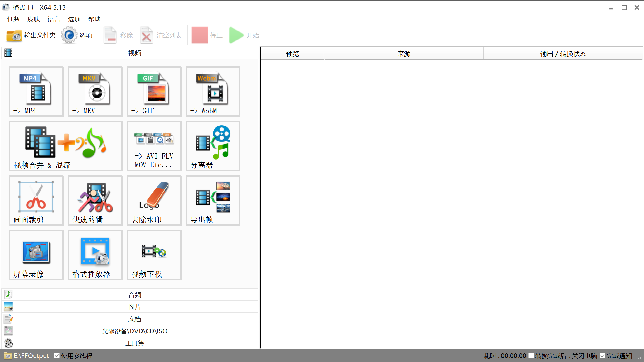Click the green 开始 start button
The image size is (644, 362).
pos(244,35)
